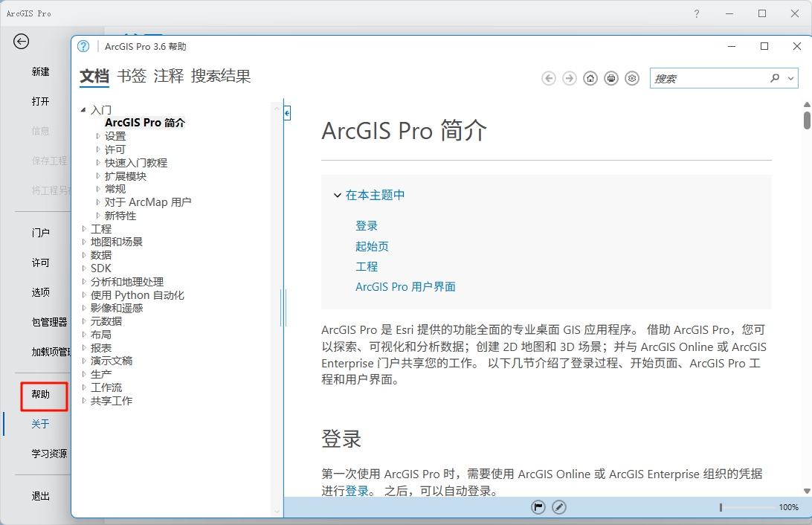Click the back navigation arrow icon

549,78
